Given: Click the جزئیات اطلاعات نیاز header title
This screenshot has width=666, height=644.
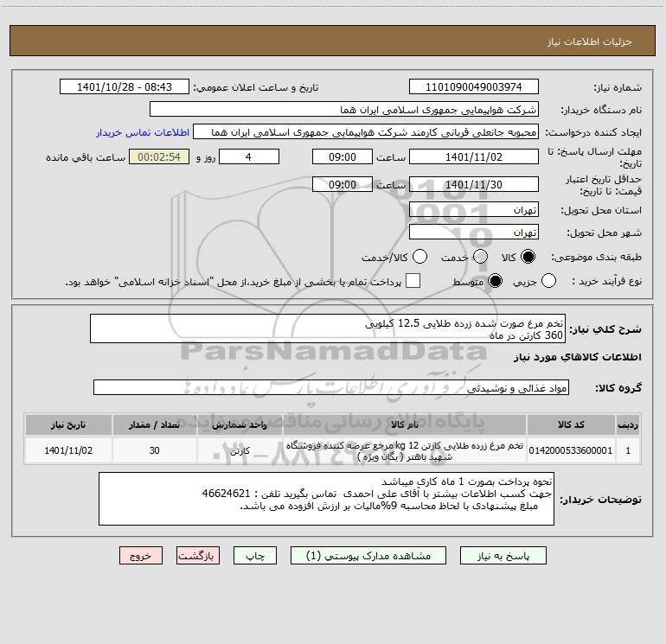Looking at the screenshot, I should (589, 41).
